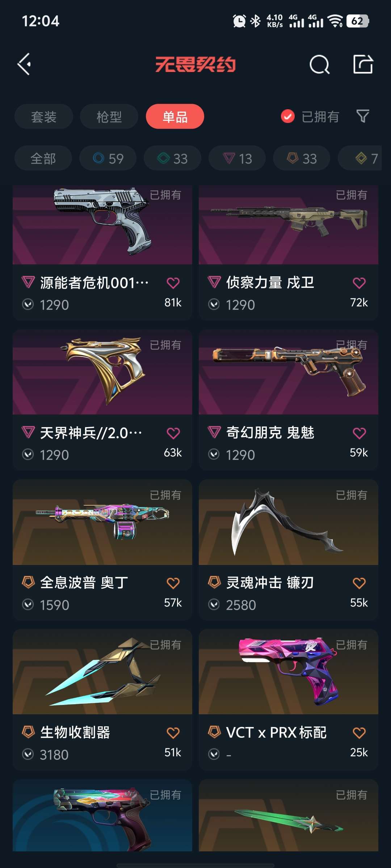The width and height of the screenshot is (391, 868).
Task: Select the 单品 tab
Action: tap(175, 116)
